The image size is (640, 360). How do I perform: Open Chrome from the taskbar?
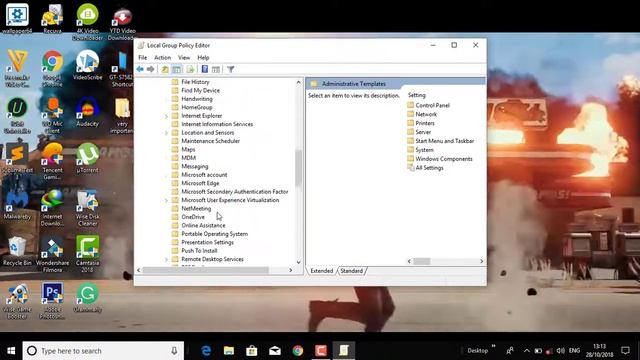[298, 351]
